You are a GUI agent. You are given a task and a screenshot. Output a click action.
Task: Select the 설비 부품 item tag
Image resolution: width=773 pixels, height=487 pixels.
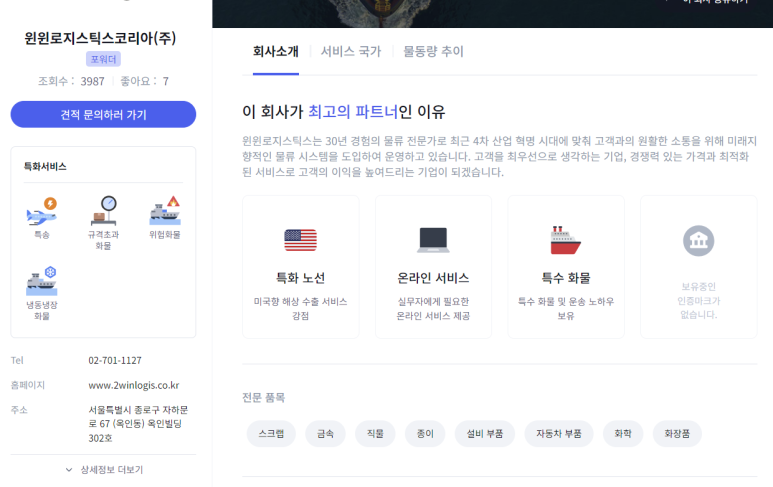point(485,434)
